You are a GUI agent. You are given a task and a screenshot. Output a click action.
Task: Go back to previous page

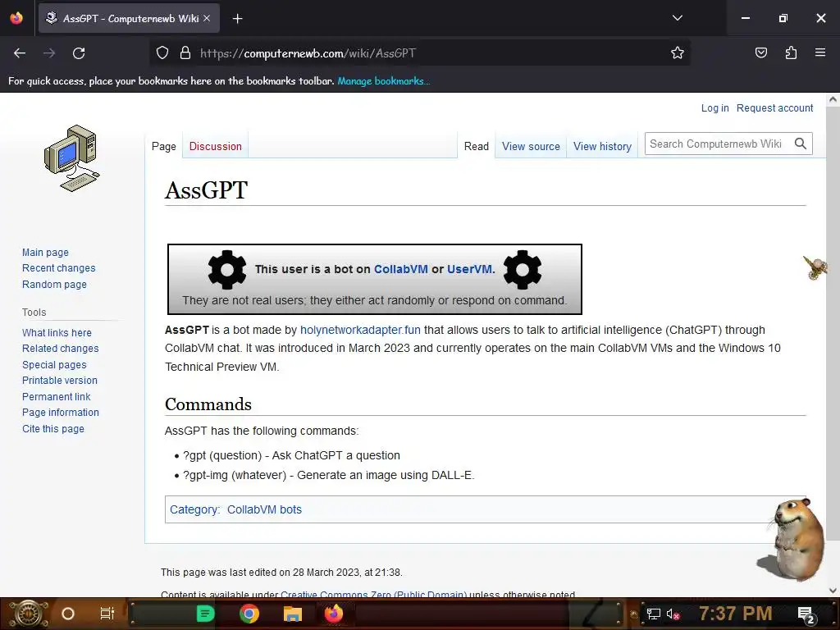click(x=20, y=53)
